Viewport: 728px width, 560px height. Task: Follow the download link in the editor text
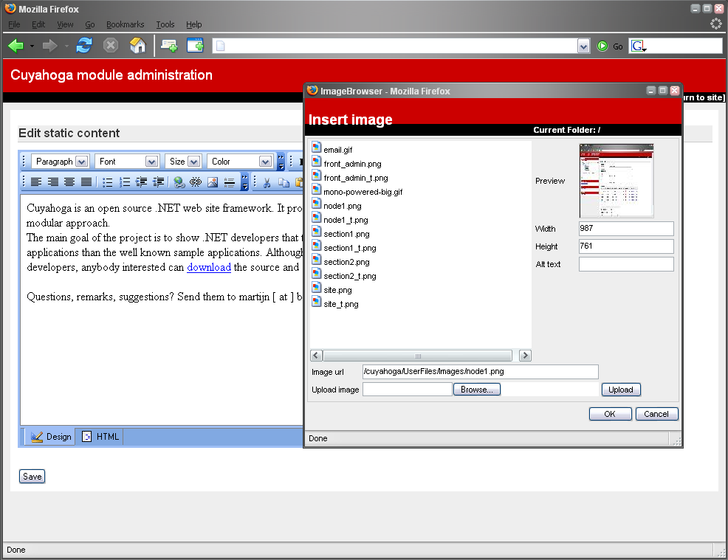pos(209,267)
